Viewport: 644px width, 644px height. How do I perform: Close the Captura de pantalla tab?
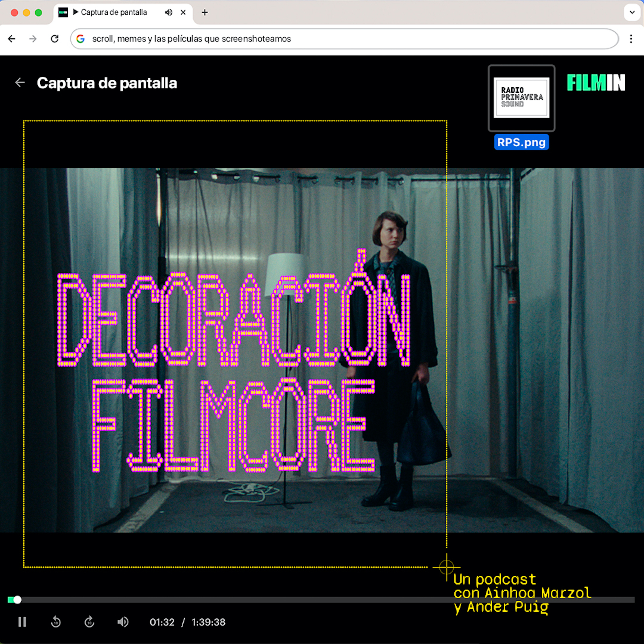click(x=183, y=13)
